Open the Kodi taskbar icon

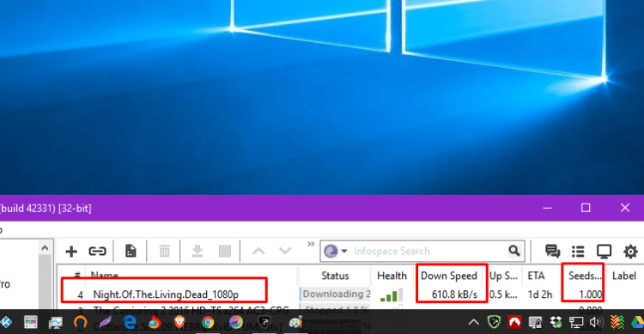tap(6, 322)
